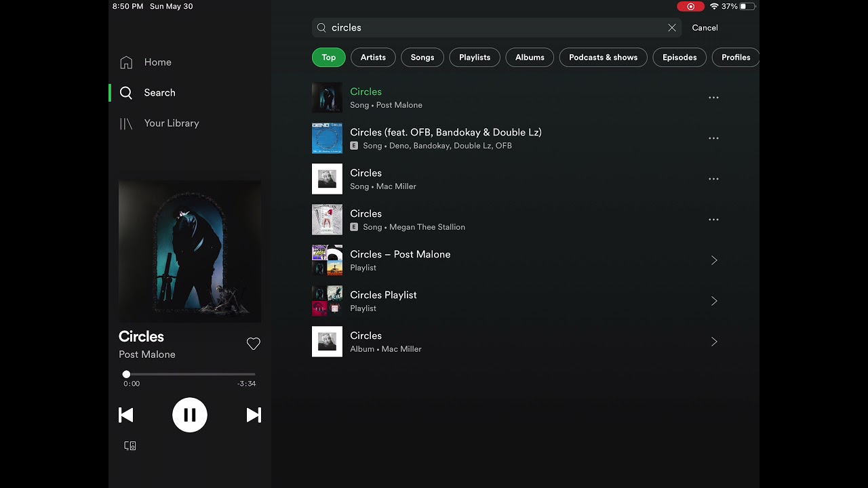This screenshot has height=488, width=868.
Task: Click the Wi-Fi icon in status bar
Action: click(x=714, y=6)
